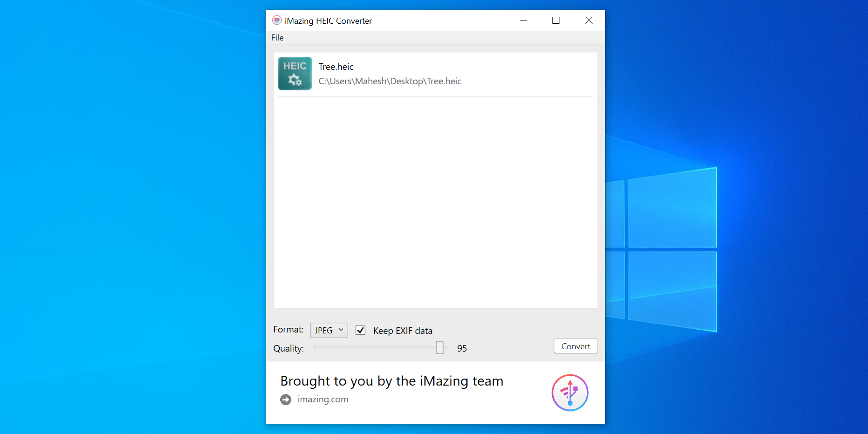
Task: Click the Quality slider handle
Action: 440,348
